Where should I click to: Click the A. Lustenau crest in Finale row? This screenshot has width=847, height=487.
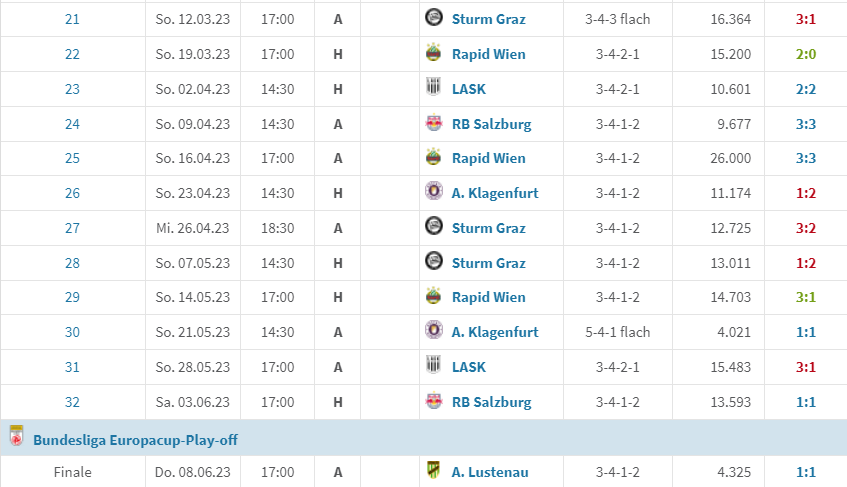(433, 470)
